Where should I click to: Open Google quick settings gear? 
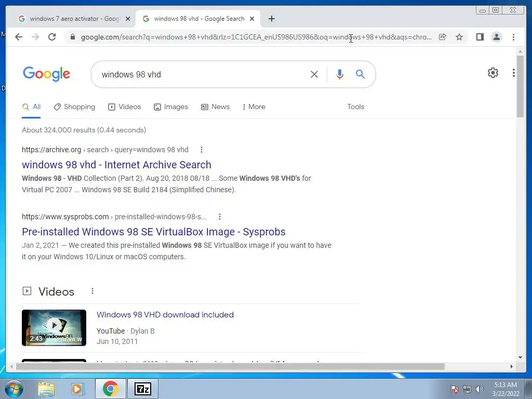493,73
